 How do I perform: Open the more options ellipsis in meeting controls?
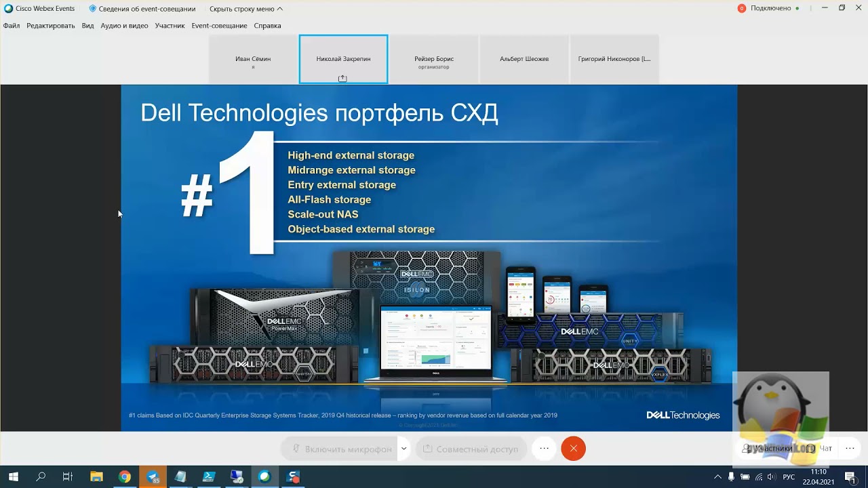(x=544, y=449)
